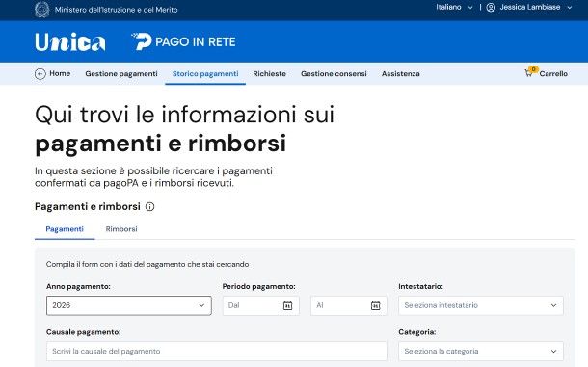Image resolution: width=588 pixels, height=367 pixels.
Task: Click the user profile avatar icon
Action: click(x=491, y=8)
